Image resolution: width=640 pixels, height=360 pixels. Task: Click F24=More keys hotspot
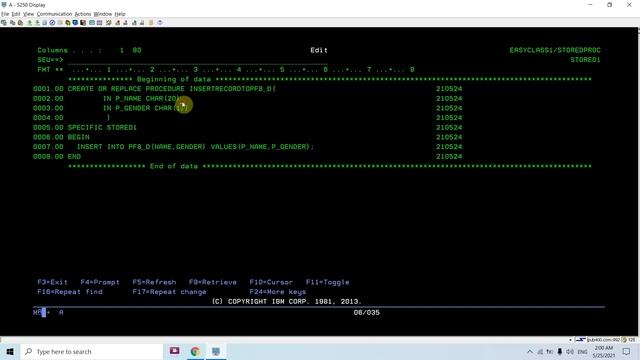coord(278,292)
